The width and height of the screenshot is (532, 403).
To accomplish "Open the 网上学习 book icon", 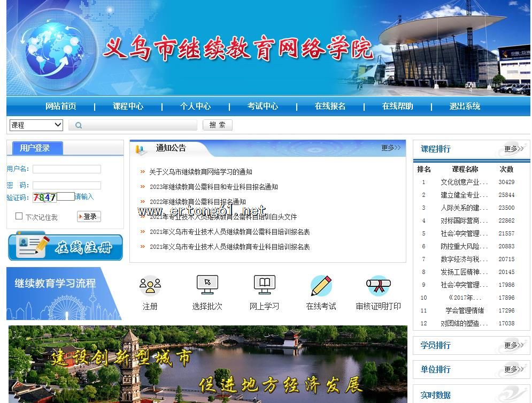I will click(x=264, y=285).
